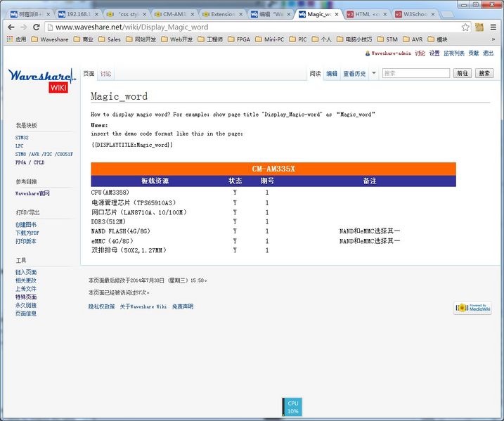Open the 永久链接 permanent link

click(x=26, y=305)
